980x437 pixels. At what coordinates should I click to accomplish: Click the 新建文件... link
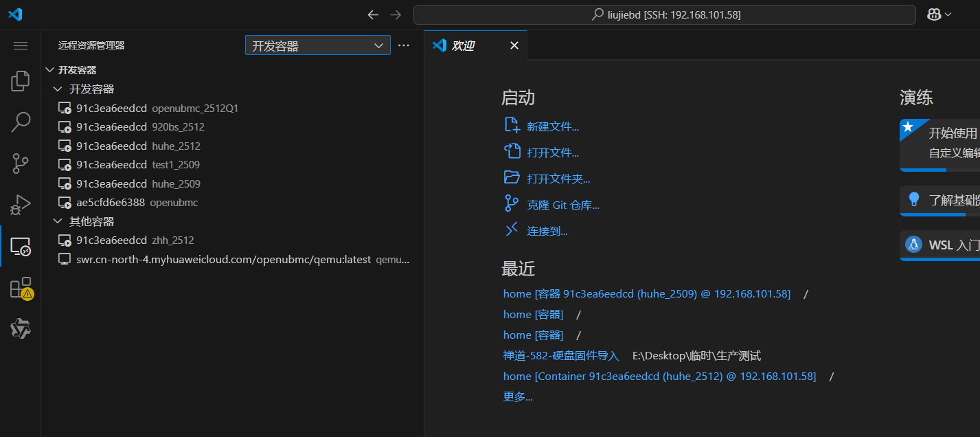click(x=552, y=126)
